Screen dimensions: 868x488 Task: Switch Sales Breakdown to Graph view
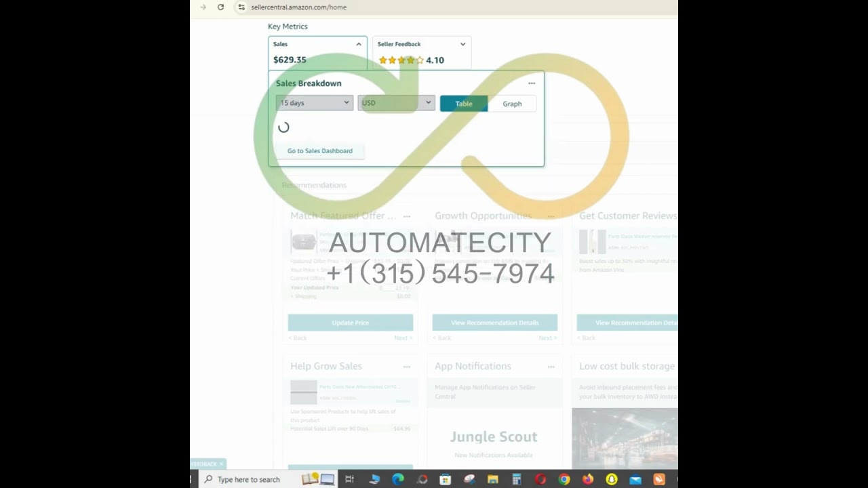click(x=512, y=104)
